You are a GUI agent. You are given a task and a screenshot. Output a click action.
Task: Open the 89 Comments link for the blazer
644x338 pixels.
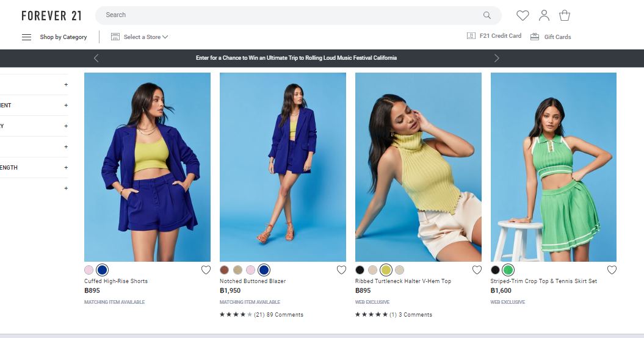point(284,315)
